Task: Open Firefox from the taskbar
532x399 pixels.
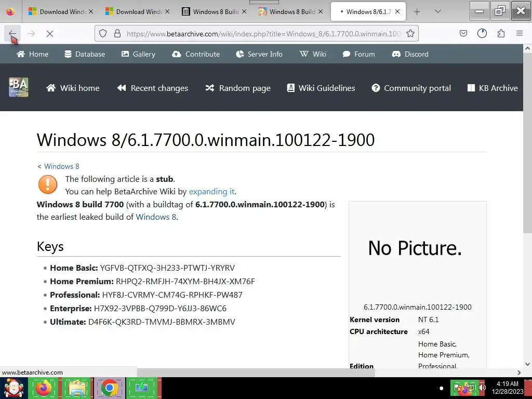Action: 44,388
